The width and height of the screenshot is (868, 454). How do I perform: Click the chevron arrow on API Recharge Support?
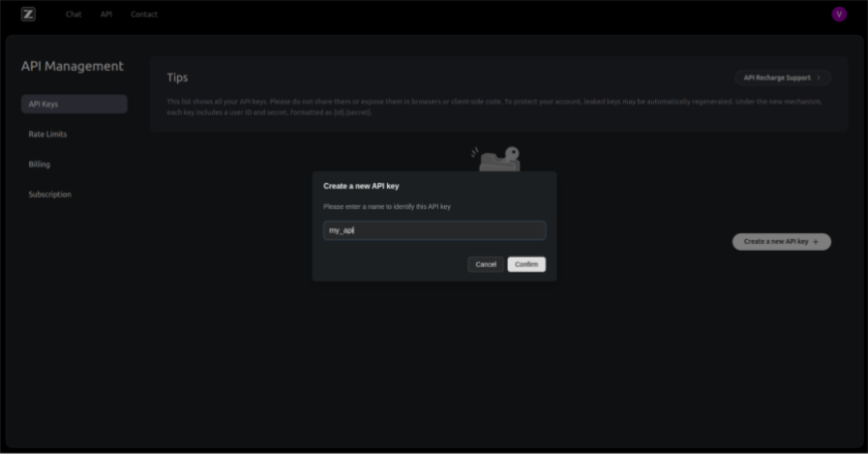tap(819, 78)
